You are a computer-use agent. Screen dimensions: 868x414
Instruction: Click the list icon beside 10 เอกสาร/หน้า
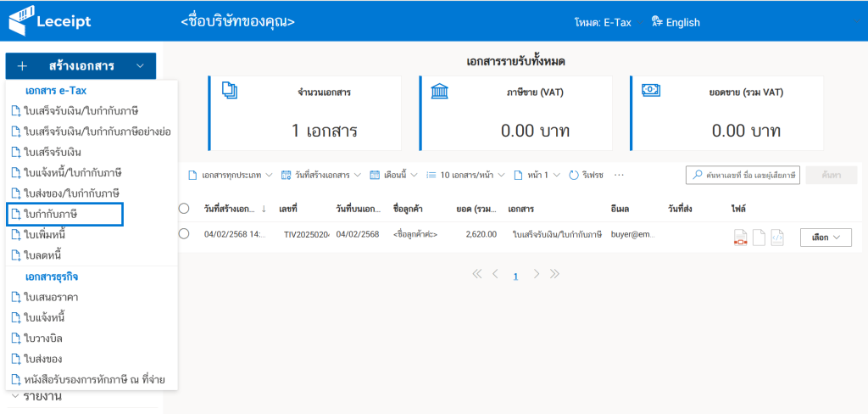431,175
